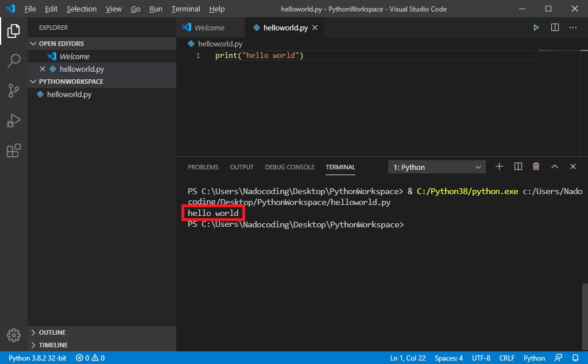The height and width of the screenshot is (364, 588).
Task: Open the Extensions view
Action: pos(14,150)
